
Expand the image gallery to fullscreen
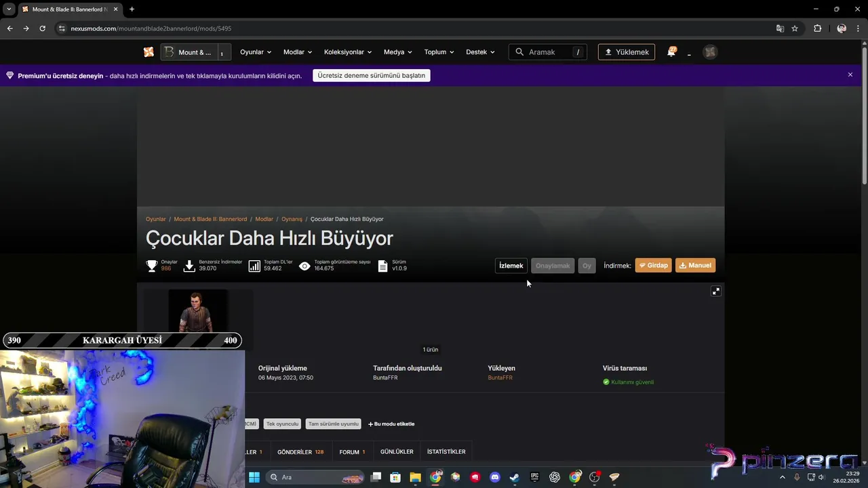[715, 291]
